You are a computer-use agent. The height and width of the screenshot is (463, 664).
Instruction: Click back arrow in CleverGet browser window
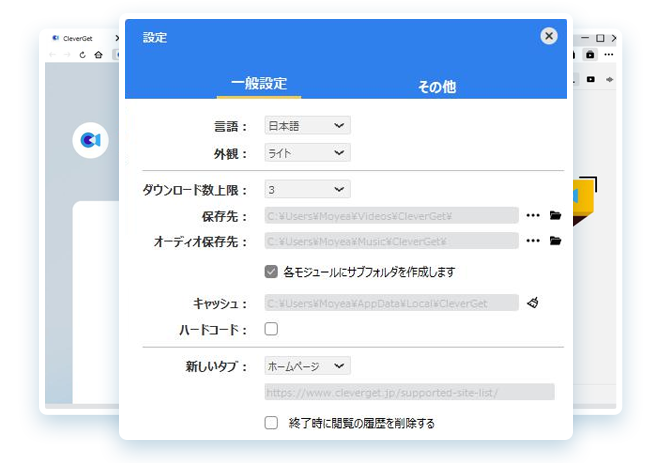[x=52, y=55]
